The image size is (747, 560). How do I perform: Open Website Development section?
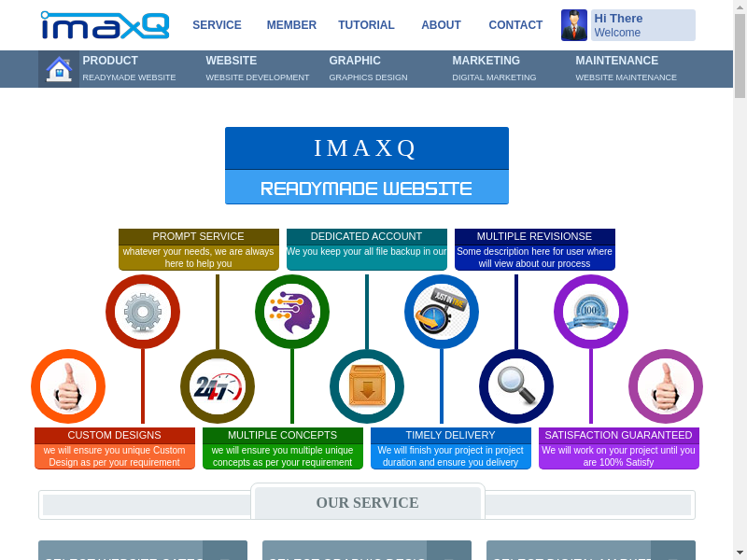pos(257,69)
